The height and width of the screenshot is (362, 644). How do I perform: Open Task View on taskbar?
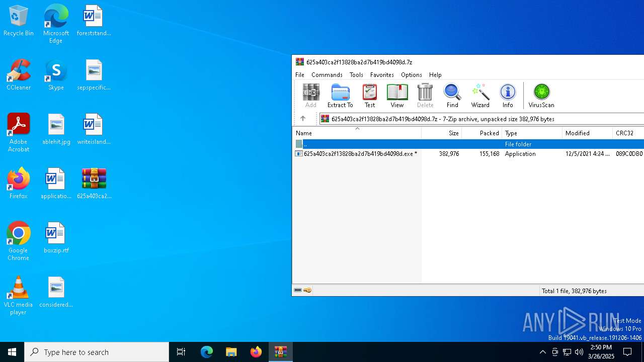(x=181, y=352)
